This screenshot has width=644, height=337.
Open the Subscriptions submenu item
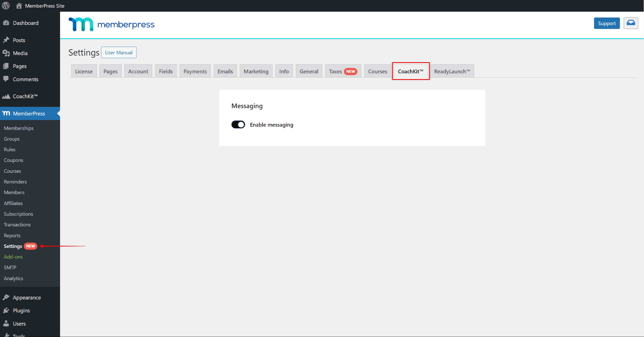18,214
